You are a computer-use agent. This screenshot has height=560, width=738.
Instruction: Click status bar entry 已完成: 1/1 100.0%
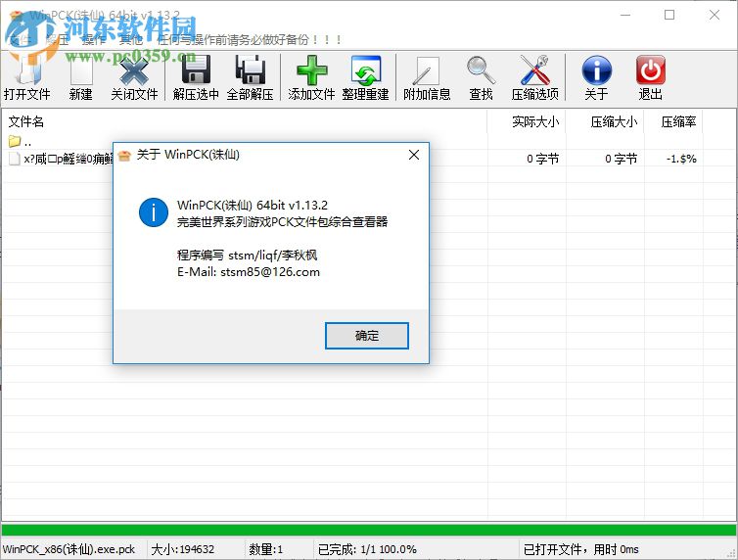tap(367, 549)
